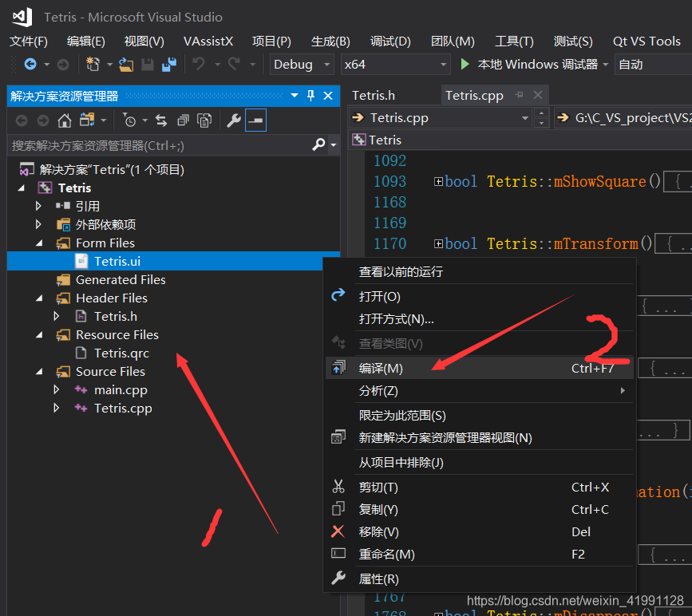Viewport: 692px width, 616px height.
Task: Choose 属性(R) in context menu
Action: tap(480, 579)
